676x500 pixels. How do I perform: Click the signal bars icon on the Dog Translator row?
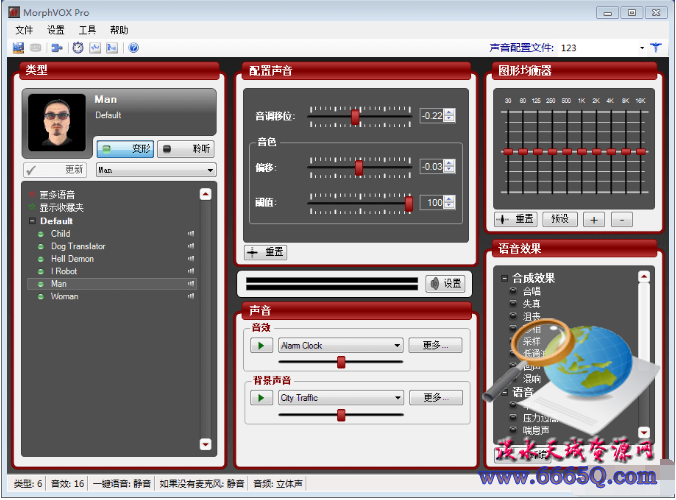(x=191, y=246)
